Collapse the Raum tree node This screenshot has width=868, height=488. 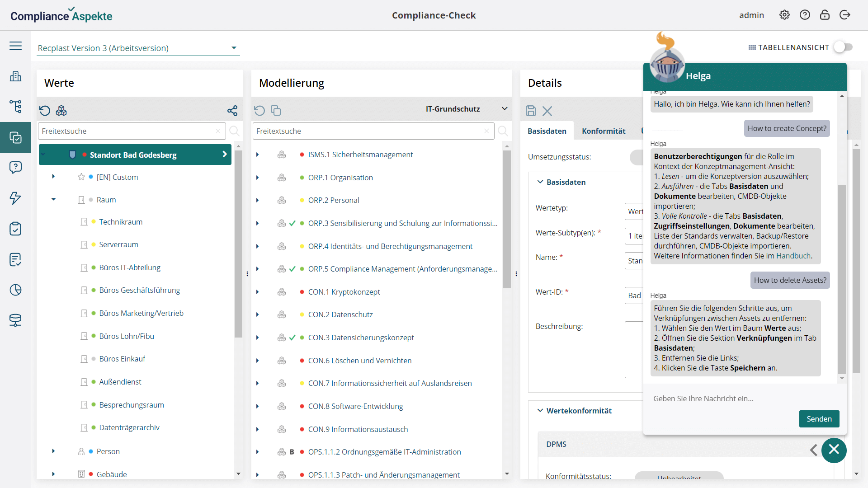click(53, 199)
